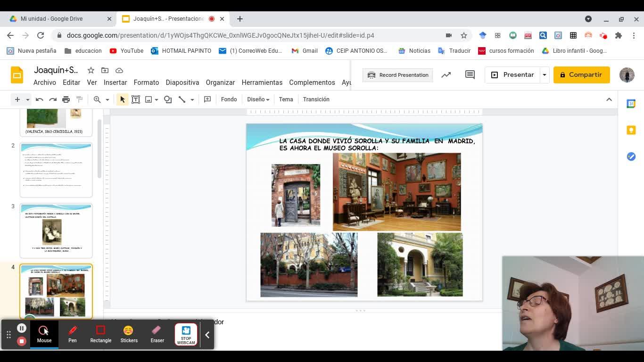Pause the screen recording
The image size is (644, 362).
21,328
